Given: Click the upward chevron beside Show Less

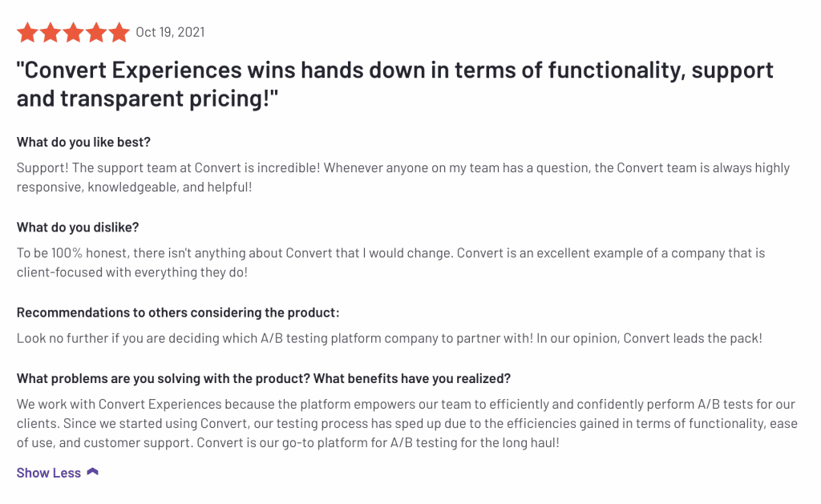Looking at the screenshot, I should click(92, 472).
